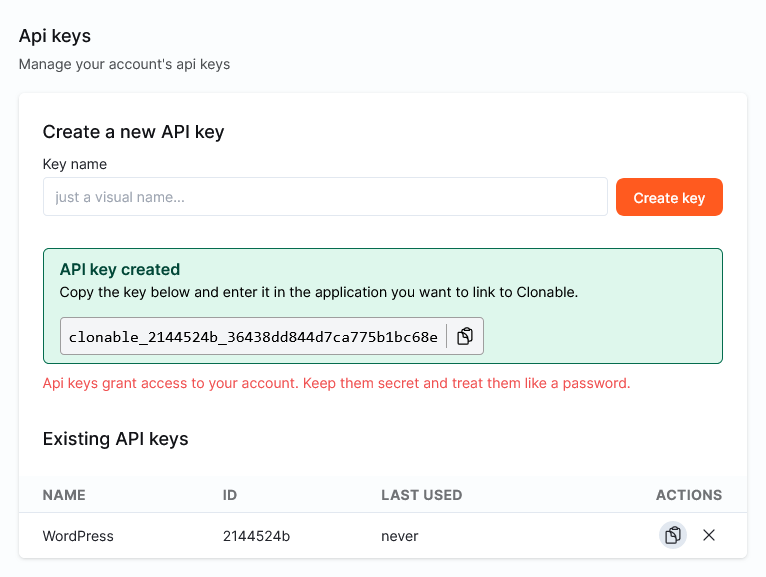Click the "Key name" field label
The height and width of the screenshot is (577, 766).
coord(75,164)
